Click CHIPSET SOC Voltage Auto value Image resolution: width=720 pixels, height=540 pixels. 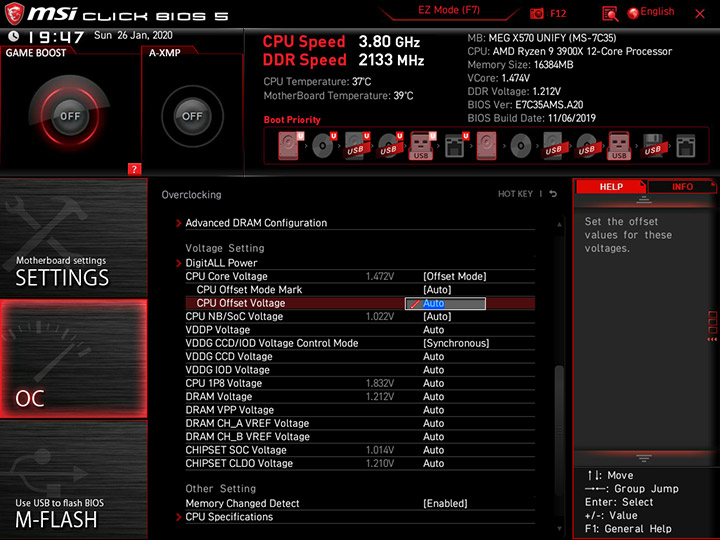[433, 450]
